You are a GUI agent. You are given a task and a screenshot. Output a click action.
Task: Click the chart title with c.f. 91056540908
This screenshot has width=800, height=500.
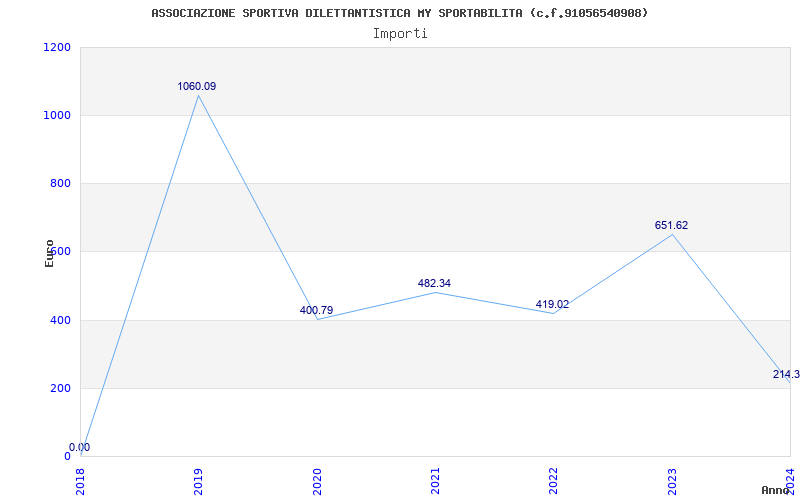(399, 13)
